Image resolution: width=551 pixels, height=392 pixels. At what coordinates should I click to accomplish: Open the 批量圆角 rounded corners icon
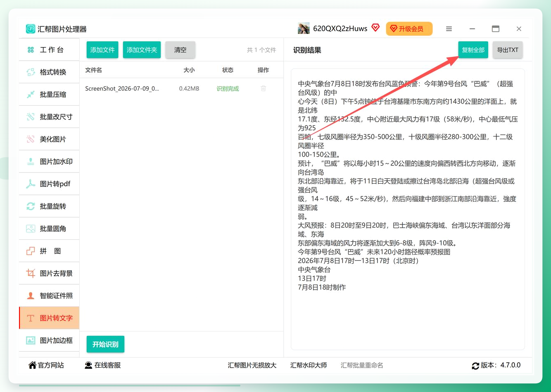click(x=31, y=229)
